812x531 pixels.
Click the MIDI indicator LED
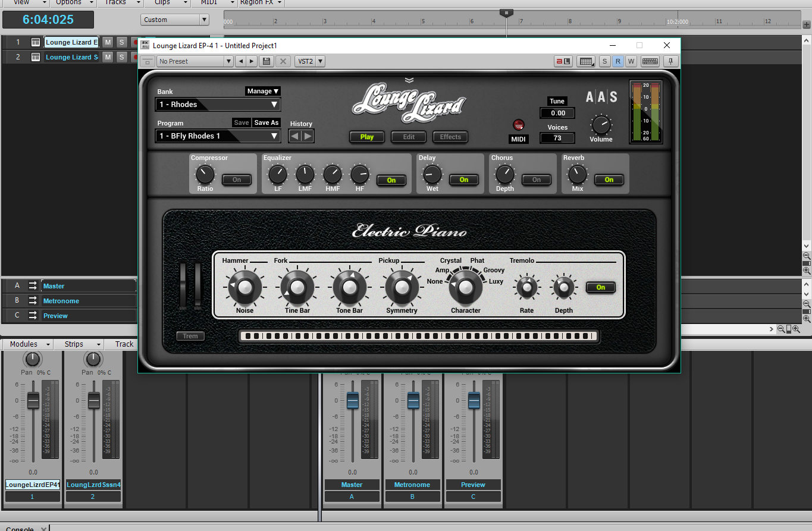(519, 125)
